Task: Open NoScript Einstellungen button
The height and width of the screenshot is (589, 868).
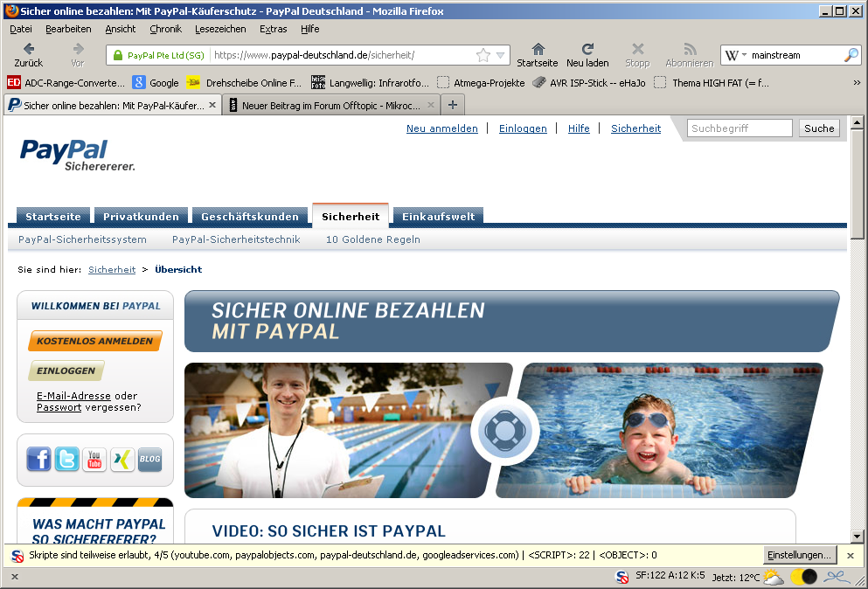Action: click(798, 555)
